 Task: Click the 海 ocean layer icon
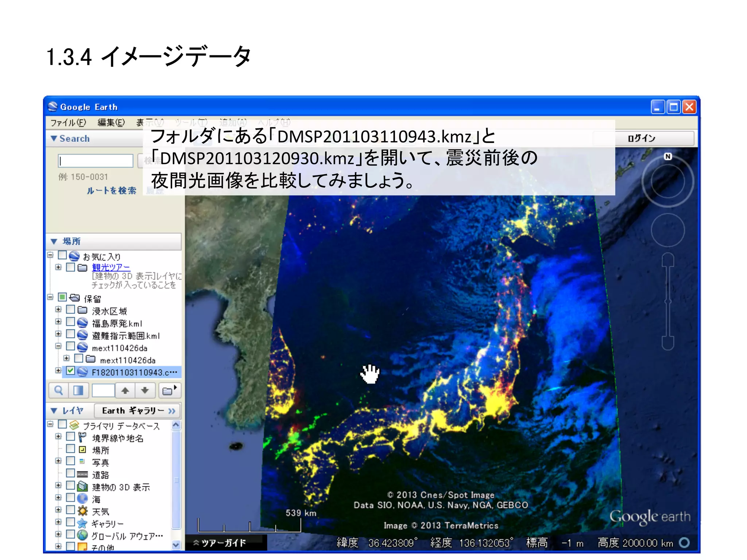(x=82, y=498)
